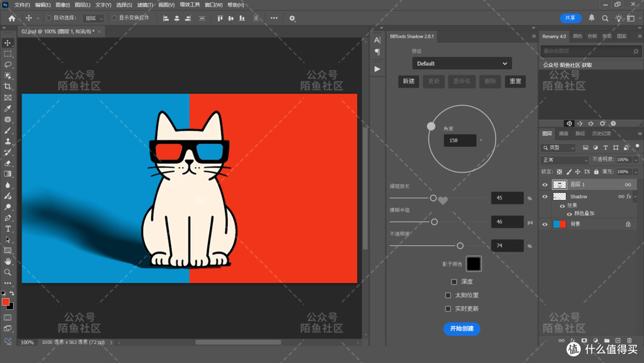Click the 不透明度 slider handle in BBTools
This screenshot has height=363, width=644.
460,246
